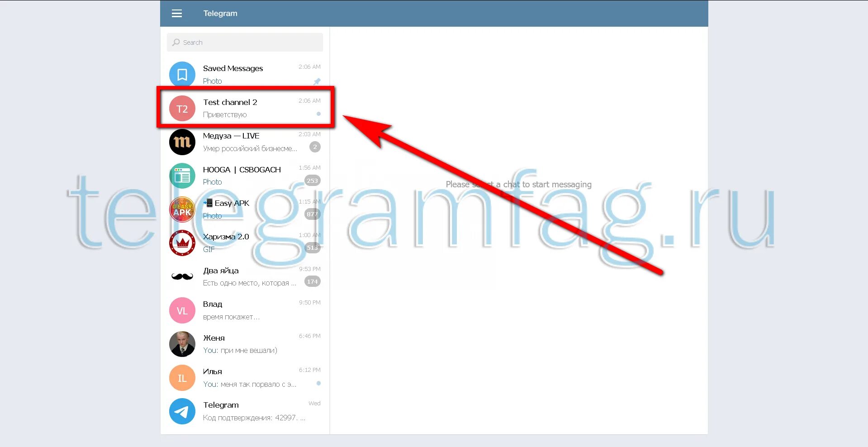This screenshot has width=868, height=447.
Task: Click the Приветствую message preview
Action: click(225, 115)
